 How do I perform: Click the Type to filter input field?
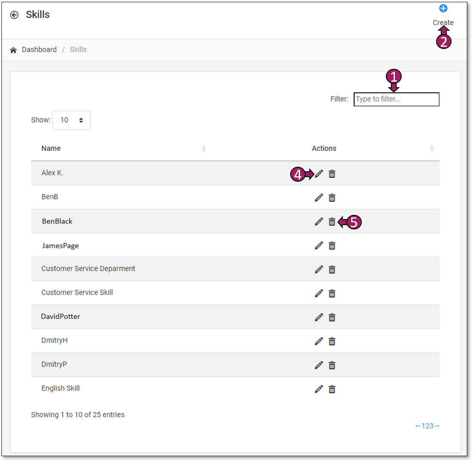click(396, 99)
